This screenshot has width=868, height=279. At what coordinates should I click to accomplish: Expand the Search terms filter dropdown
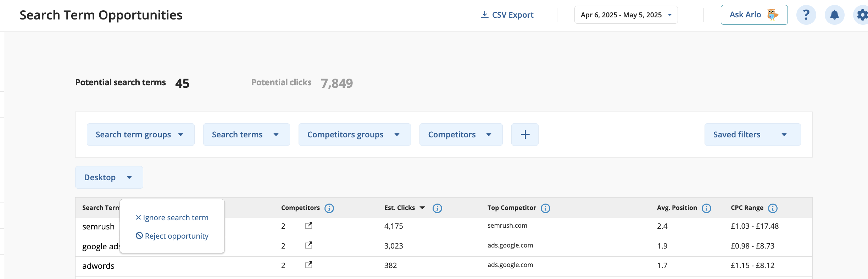pos(246,135)
